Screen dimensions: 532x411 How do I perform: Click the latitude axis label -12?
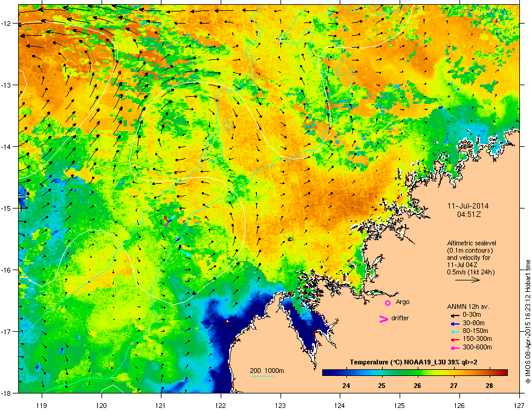[x=6, y=24]
